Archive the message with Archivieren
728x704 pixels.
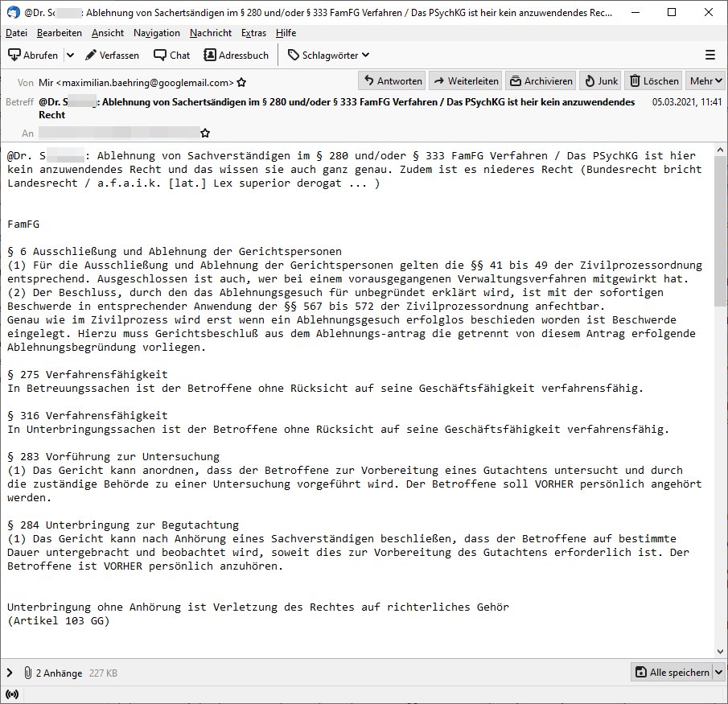pos(541,81)
